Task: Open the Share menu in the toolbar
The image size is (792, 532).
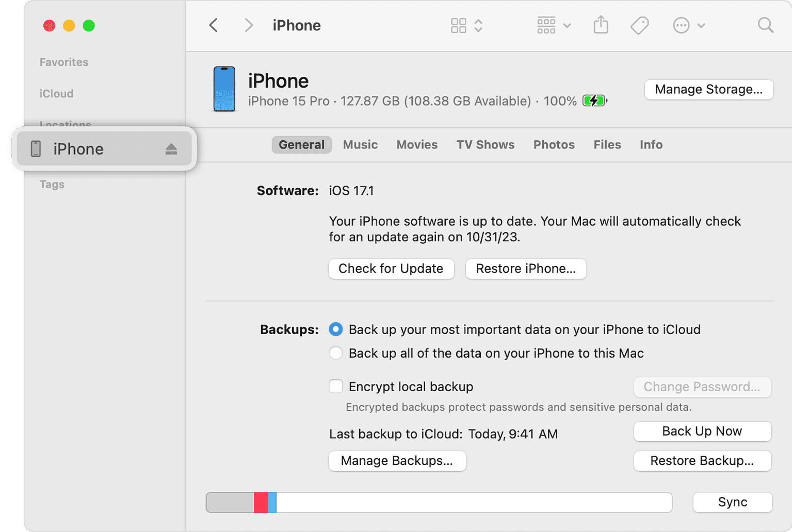Action: pyautogui.click(x=601, y=25)
